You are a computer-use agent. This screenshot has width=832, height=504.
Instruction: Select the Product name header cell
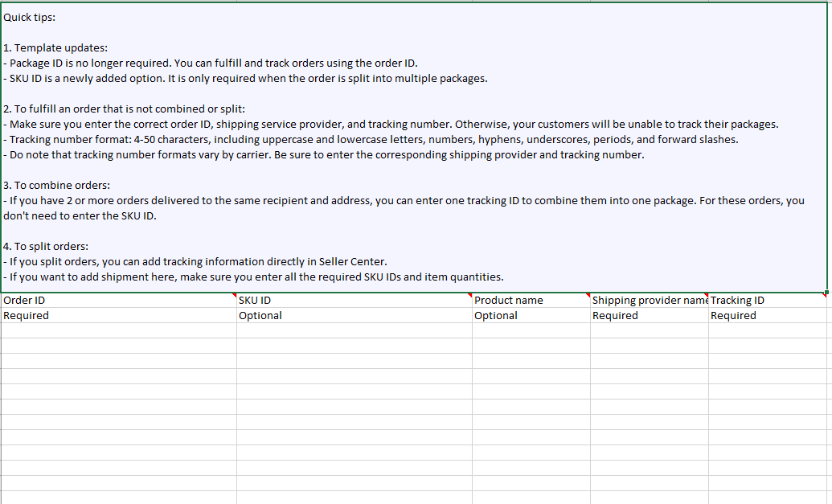[531, 301]
